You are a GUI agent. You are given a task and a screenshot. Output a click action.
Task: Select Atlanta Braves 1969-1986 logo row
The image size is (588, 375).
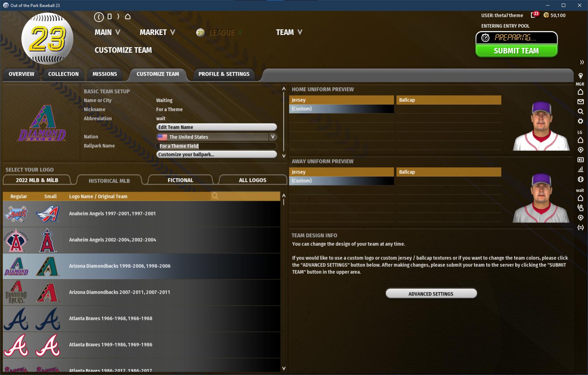click(141, 345)
